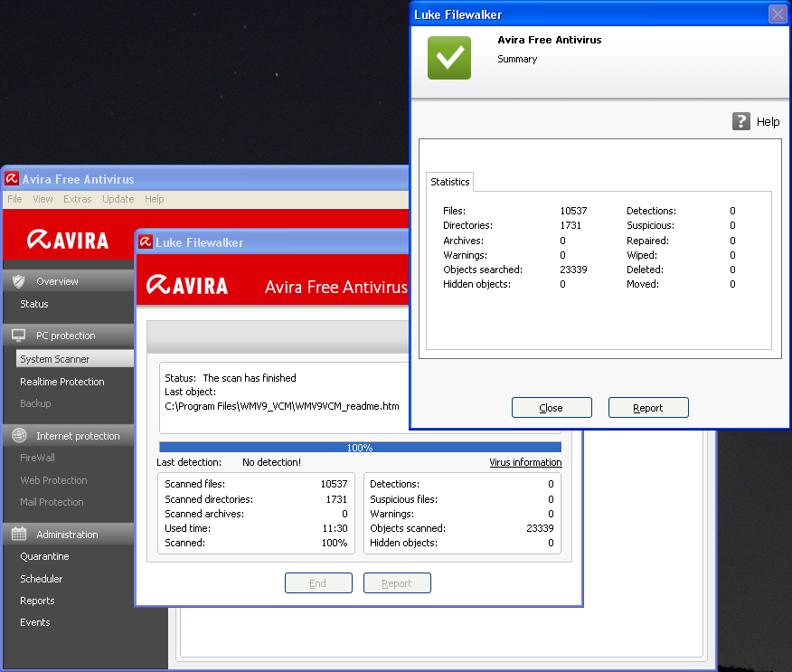Click Objects scanned value 23339 in scan window

click(540, 528)
